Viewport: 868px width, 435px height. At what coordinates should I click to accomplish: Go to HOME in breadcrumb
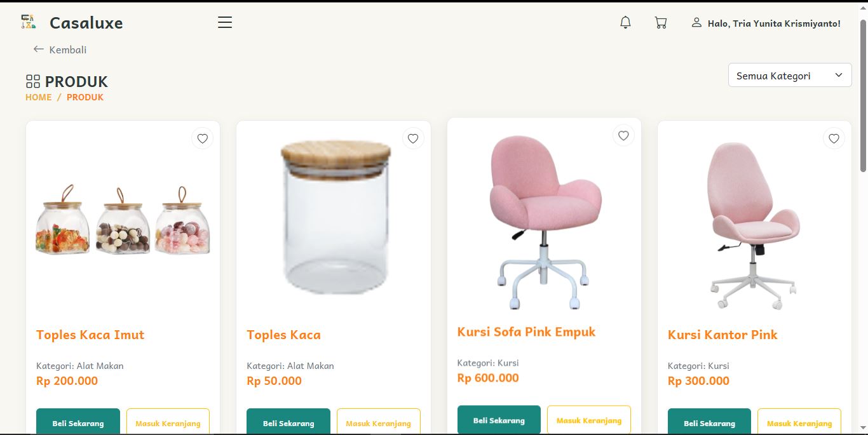click(39, 97)
